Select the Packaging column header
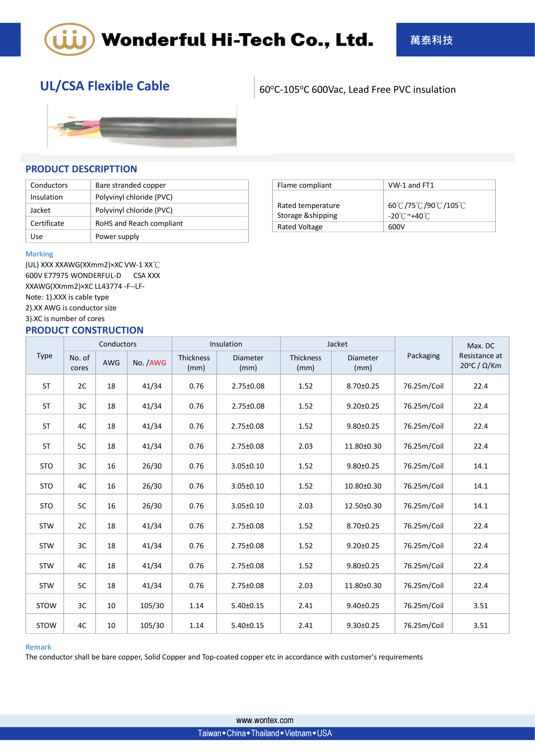 click(x=423, y=356)
